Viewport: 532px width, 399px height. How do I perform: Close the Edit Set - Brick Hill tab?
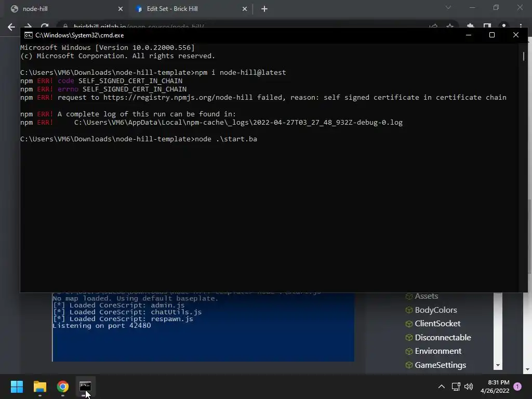pos(245,9)
